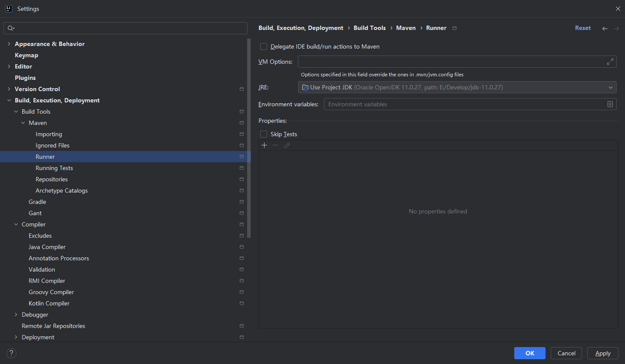Click the edit property pencil icon

(287, 145)
